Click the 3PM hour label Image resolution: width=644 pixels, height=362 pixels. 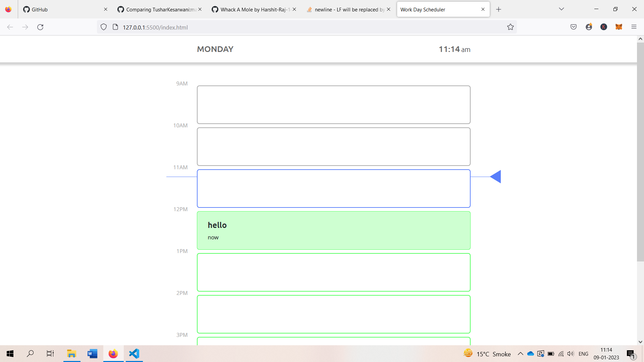coord(182,335)
